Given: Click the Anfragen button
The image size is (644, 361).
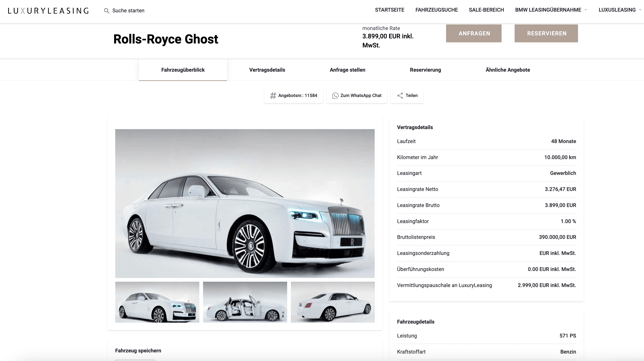Looking at the screenshot, I should point(473,33).
